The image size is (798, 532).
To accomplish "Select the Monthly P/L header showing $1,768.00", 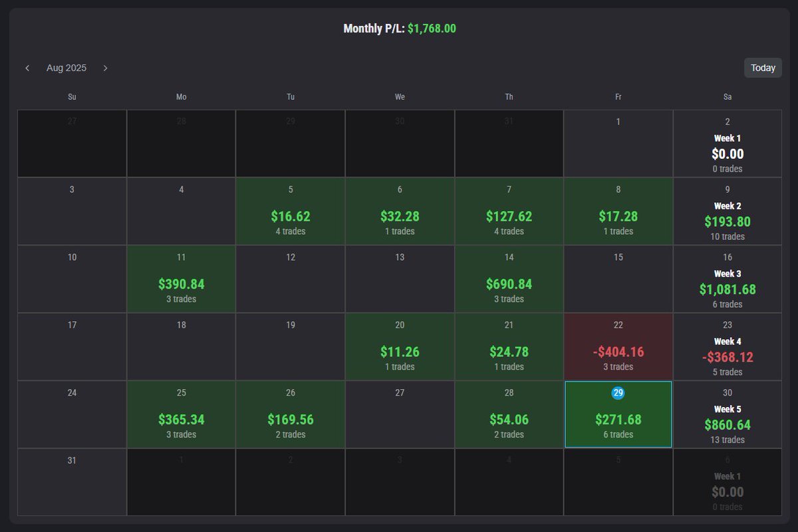I will pyautogui.click(x=399, y=28).
